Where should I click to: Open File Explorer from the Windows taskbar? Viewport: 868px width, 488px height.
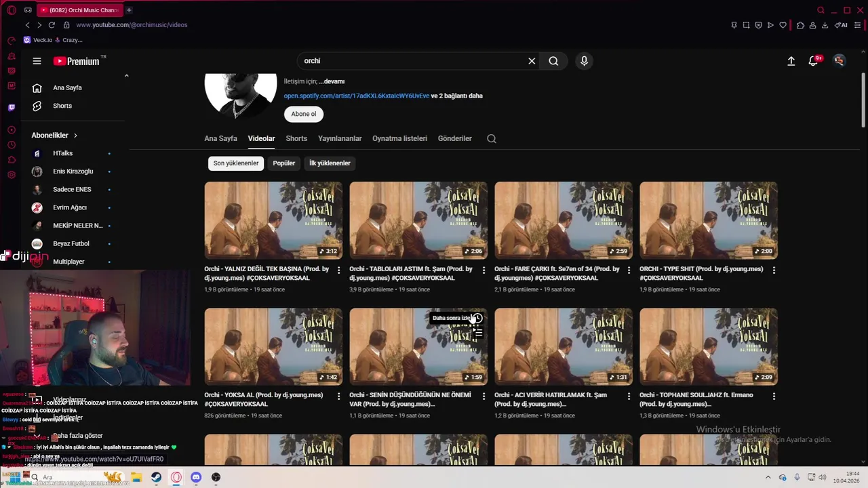click(136, 477)
